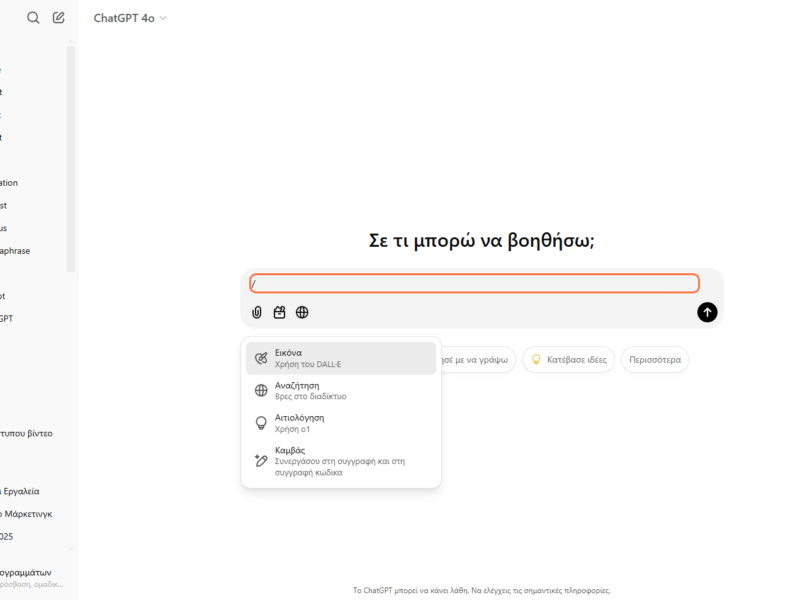This screenshot has height=600, width=800.
Task: Open sidebar chat ending in "ation"
Action: 9,183
